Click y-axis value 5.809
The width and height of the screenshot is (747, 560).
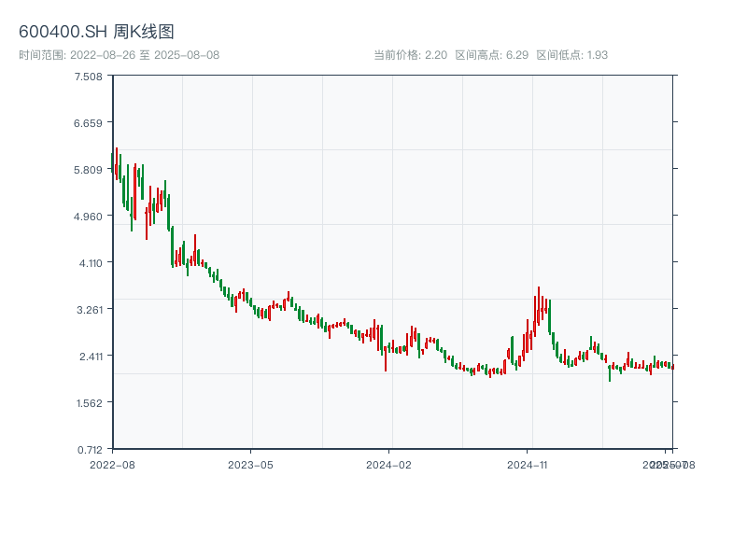[x=88, y=170]
